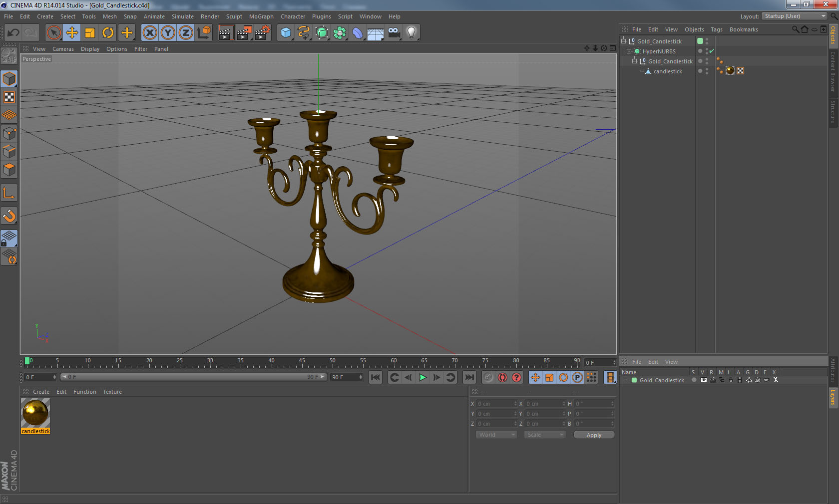This screenshot has height=504, width=839.
Task: Open the Objects tab on right edge
Action: point(833,35)
